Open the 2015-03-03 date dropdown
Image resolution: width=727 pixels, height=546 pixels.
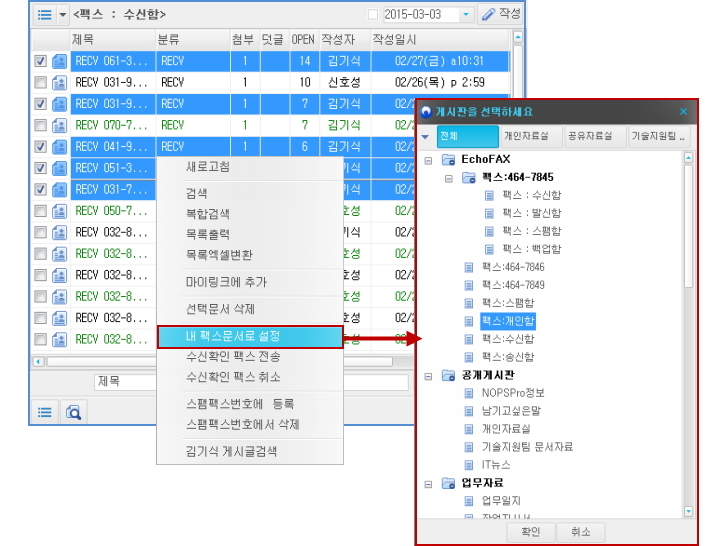pos(466,14)
